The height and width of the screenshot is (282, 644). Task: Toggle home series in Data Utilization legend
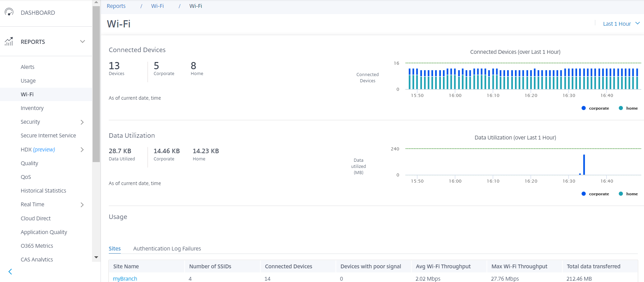628,194
